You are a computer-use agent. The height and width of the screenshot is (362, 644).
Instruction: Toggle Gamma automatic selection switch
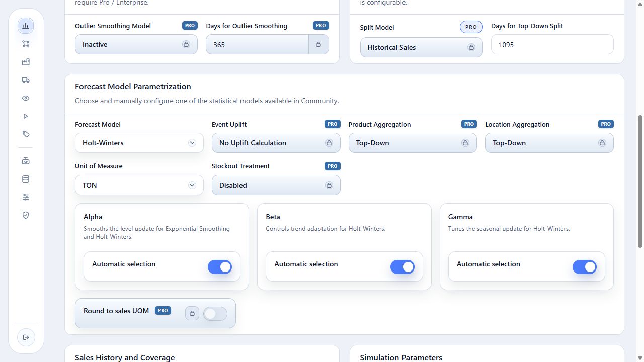coord(585,267)
